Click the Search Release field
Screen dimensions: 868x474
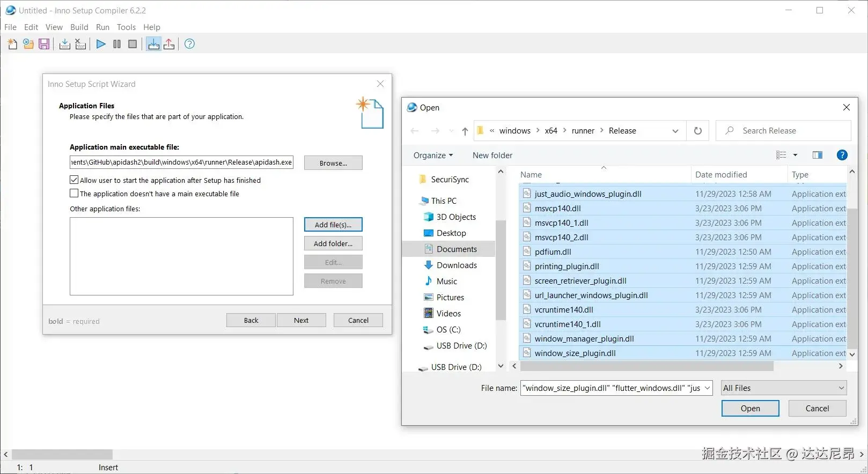784,131
